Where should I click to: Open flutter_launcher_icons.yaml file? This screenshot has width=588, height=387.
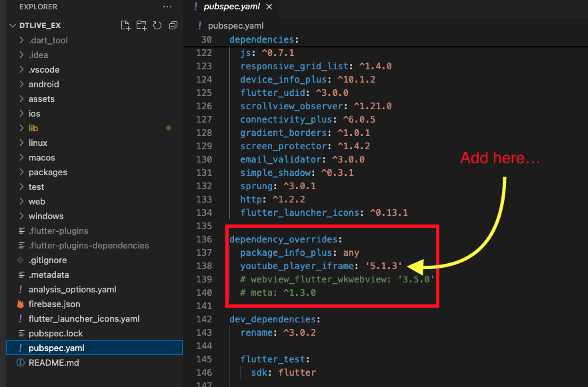click(x=84, y=318)
